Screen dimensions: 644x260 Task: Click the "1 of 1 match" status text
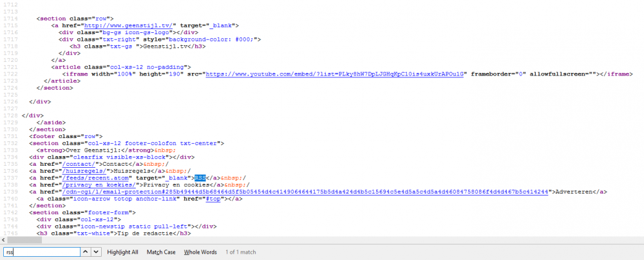pyautogui.click(x=241, y=252)
